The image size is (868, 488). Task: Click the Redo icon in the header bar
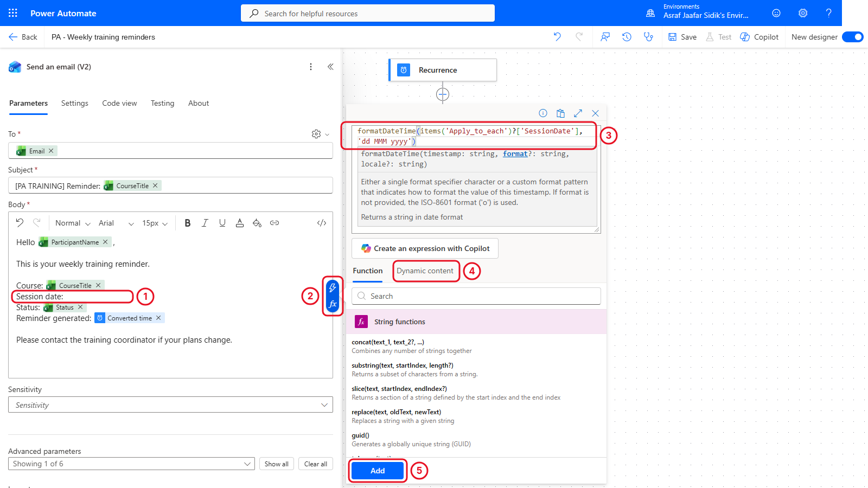[579, 37]
